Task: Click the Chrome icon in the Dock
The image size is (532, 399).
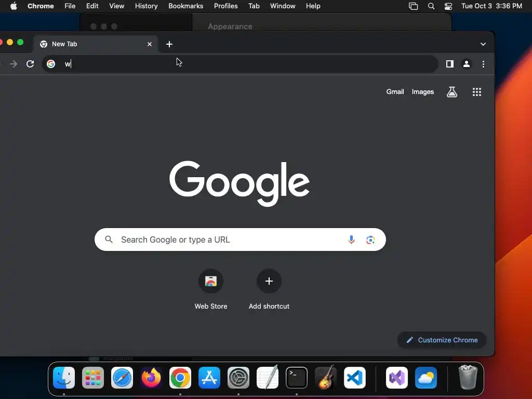Action: tap(180, 378)
